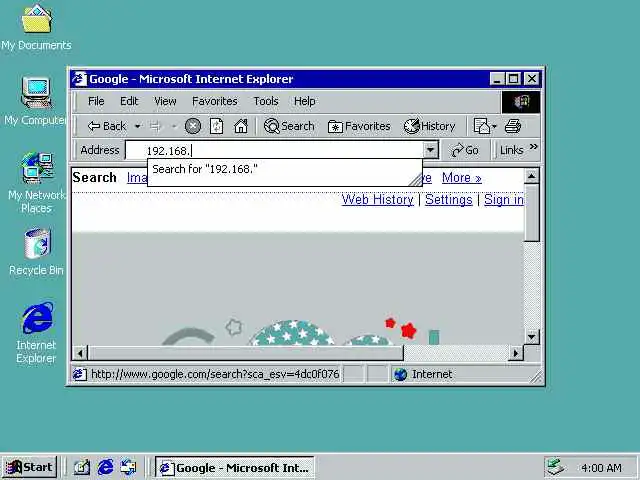Select the My Documents desktop icon
The image size is (640, 480).
click(x=36, y=28)
